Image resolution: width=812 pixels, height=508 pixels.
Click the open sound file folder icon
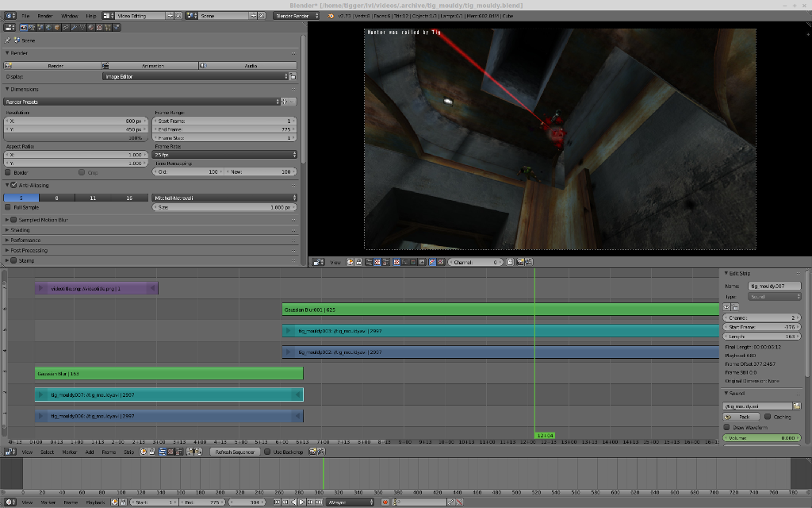(x=796, y=406)
